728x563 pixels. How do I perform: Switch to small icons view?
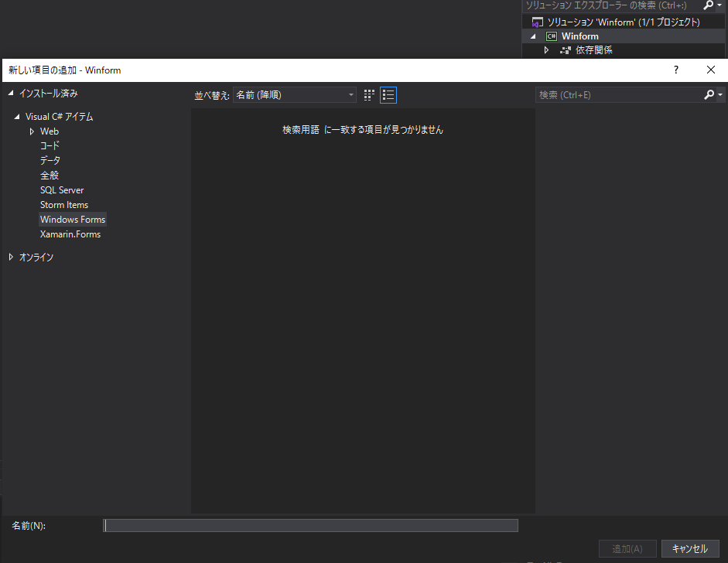(x=368, y=94)
